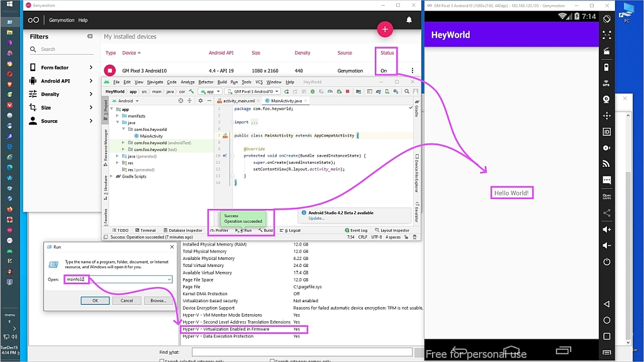Click the collapse-all icon in Project panel

pos(189,100)
